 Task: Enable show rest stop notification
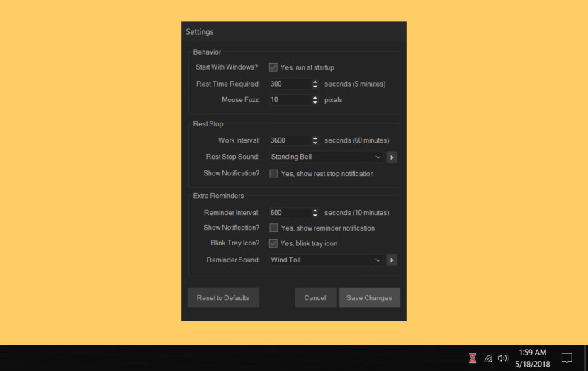pyautogui.click(x=273, y=174)
